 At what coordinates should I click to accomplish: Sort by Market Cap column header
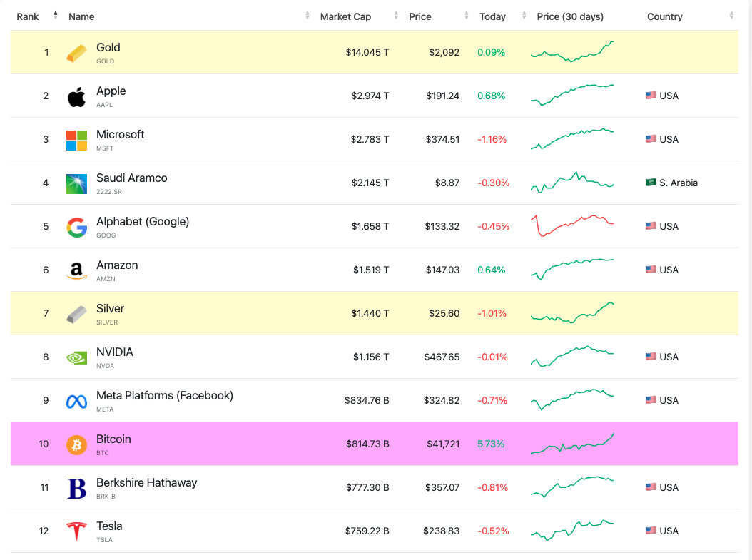pyautogui.click(x=345, y=16)
